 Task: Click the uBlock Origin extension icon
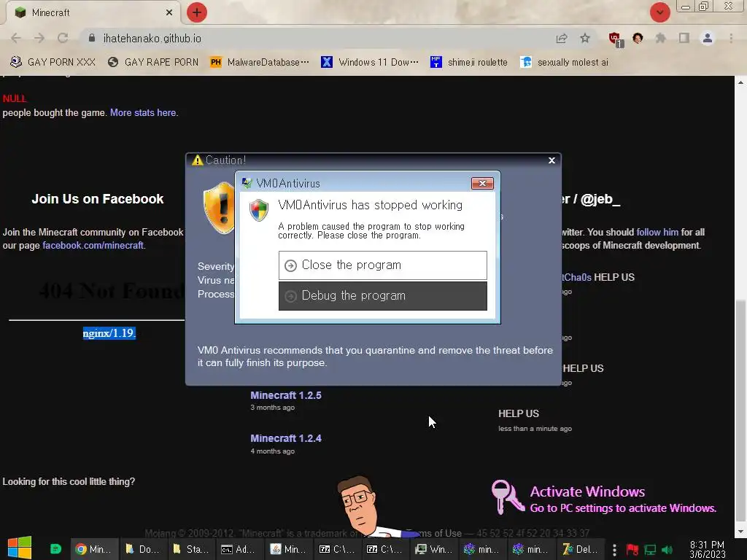pos(615,39)
